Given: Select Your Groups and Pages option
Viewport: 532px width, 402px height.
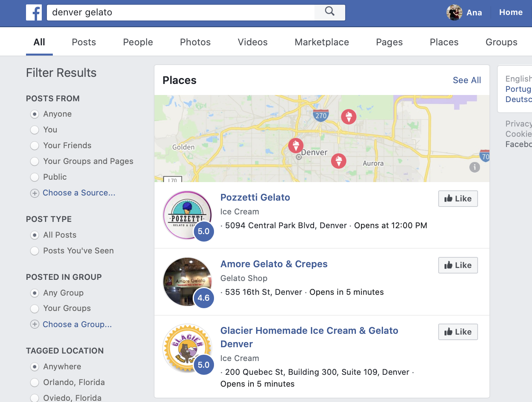Looking at the screenshot, I should [x=35, y=162].
